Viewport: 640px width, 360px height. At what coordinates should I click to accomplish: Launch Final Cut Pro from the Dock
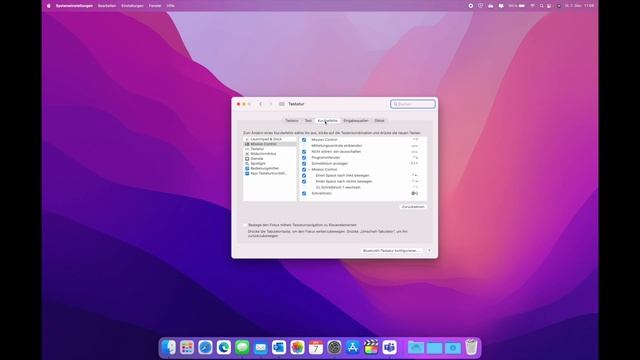pyautogui.click(x=371, y=347)
